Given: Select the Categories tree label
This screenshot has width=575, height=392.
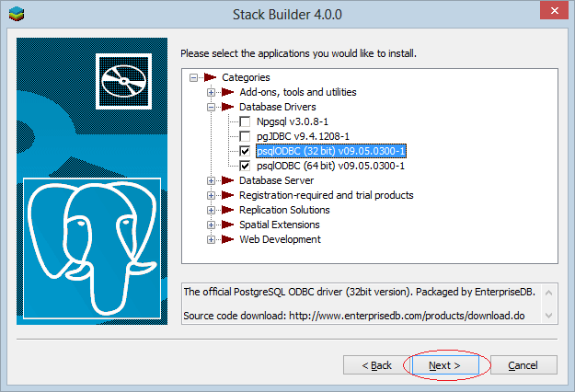Looking at the screenshot, I should 246,77.
